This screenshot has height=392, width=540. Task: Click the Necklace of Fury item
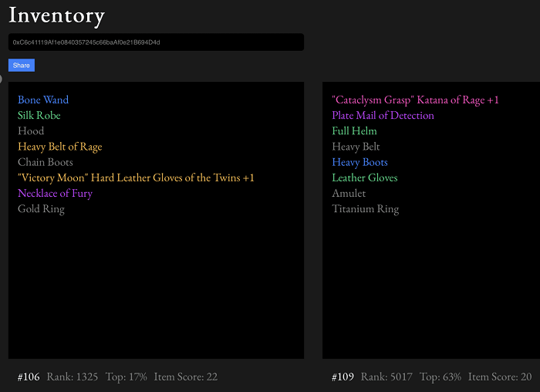click(x=55, y=193)
